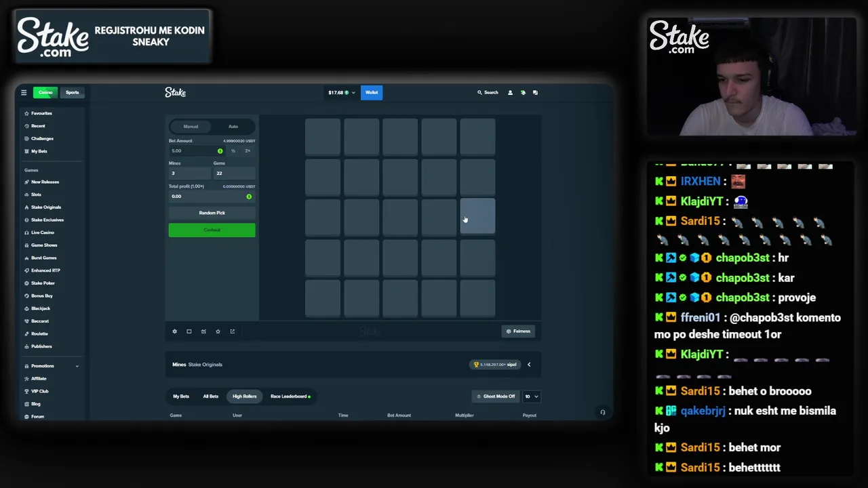
Task: Click the Gems count field
Action: point(234,174)
